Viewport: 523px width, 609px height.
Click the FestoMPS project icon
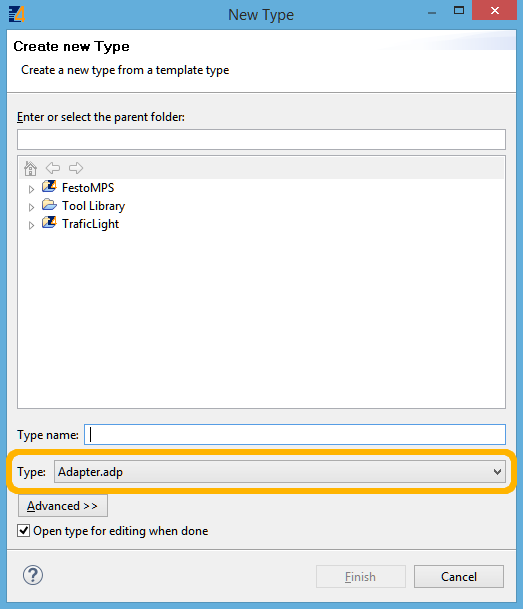[x=49, y=187]
